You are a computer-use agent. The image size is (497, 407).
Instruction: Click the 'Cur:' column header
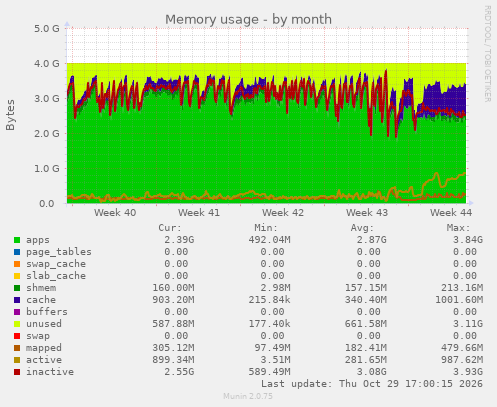(170, 228)
